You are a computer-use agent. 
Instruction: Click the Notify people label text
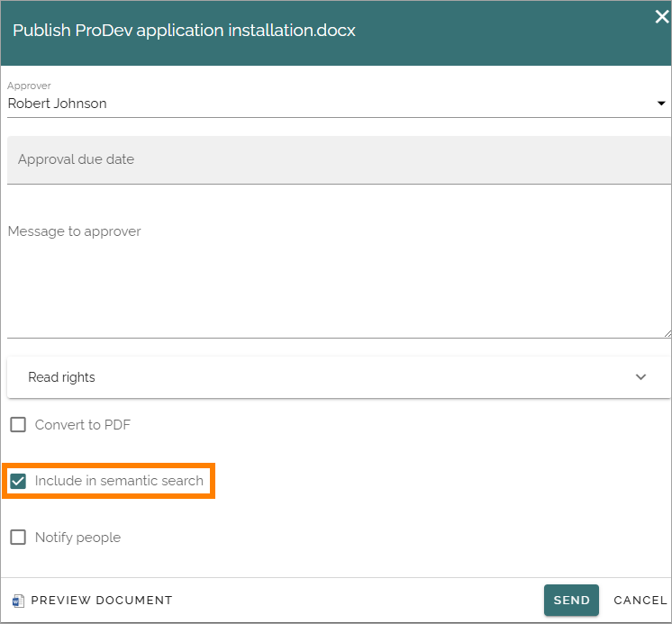coord(78,538)
